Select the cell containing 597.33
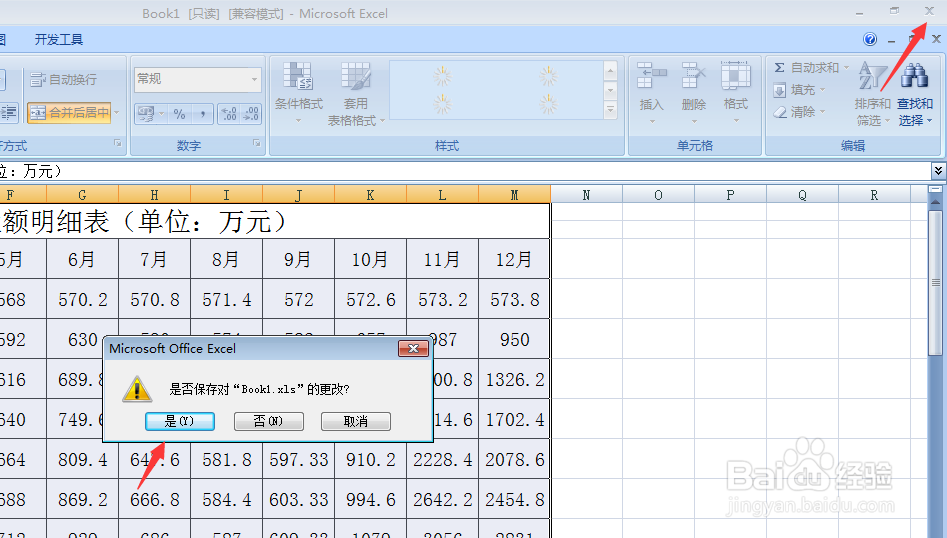Screen dimensions: 947x538 [298, 459]
